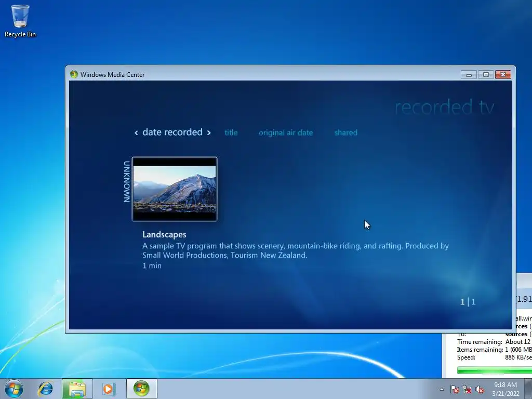The width and height of the screenshot is (532, 399).
Task: Click the Windows Start orb
Action: 14,389
